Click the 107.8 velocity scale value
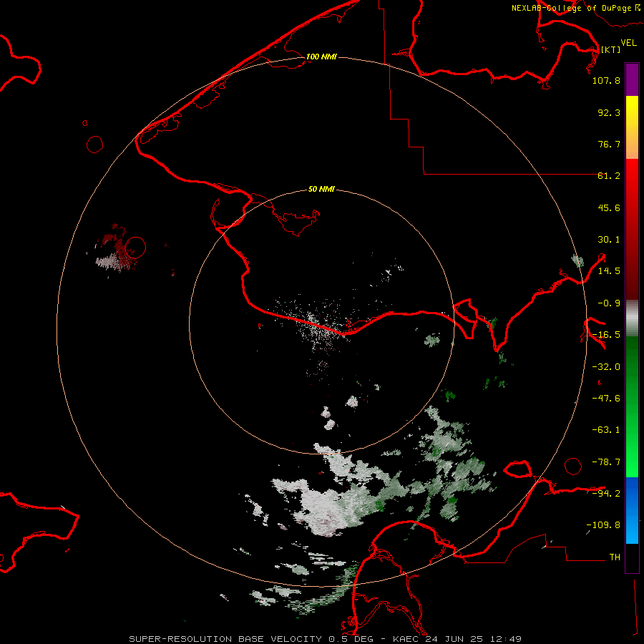Screen dimensions: 644x644 [x=606, y=80]
